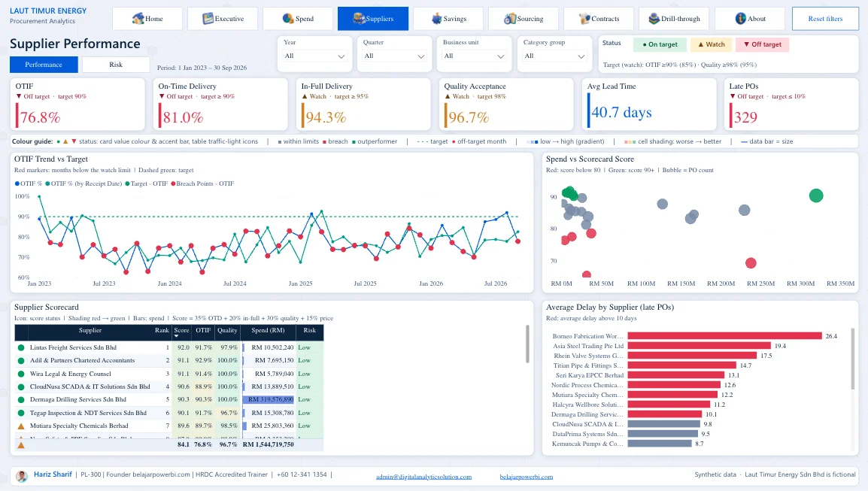Open admin@digitalanalyticsolution.com email link
This screenshot has height=491, width=868.
point(424,477)
